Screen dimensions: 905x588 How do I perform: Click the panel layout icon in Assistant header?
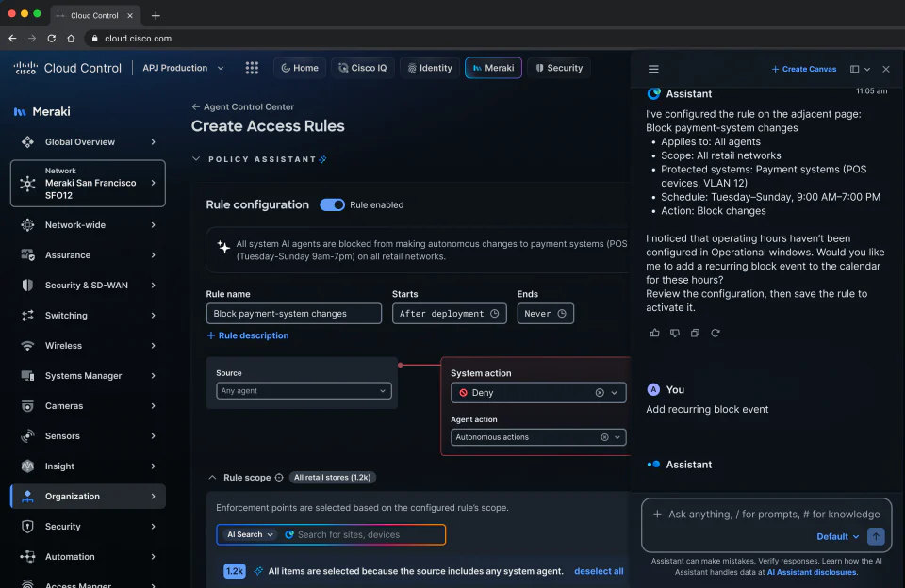pos(854,69)
